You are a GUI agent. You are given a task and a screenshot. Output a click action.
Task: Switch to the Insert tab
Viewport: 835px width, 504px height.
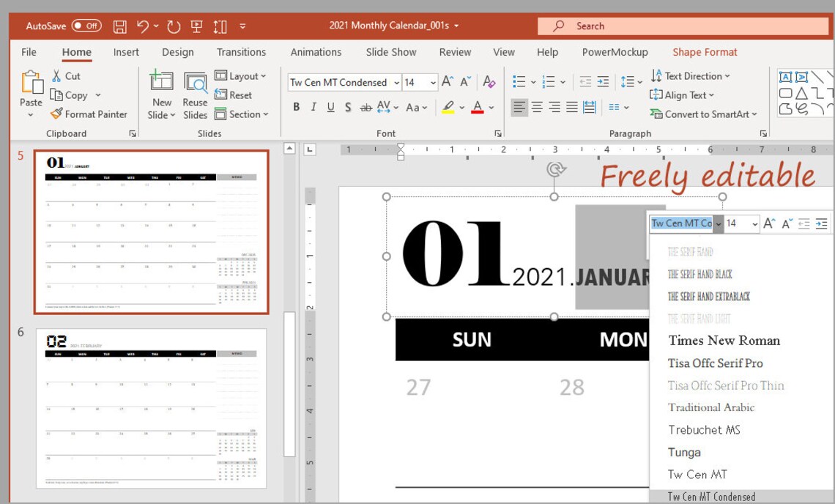(x=126, y=52)
